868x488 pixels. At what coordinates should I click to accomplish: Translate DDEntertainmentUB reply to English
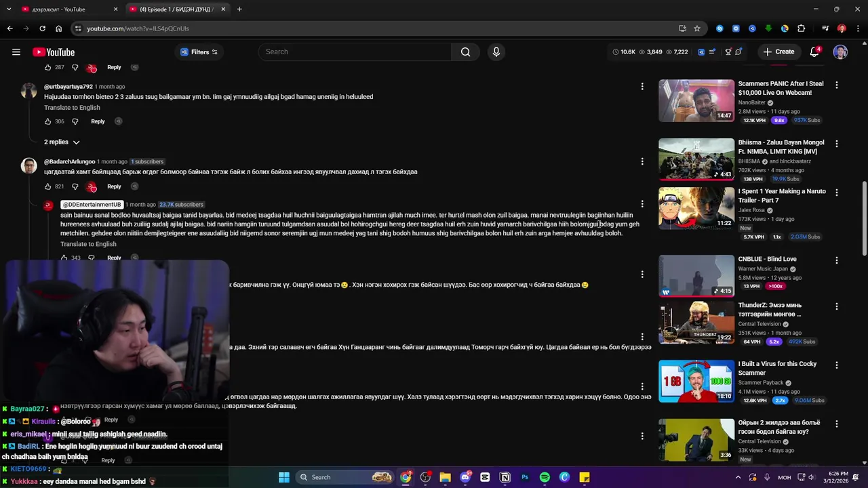(88, 244)
